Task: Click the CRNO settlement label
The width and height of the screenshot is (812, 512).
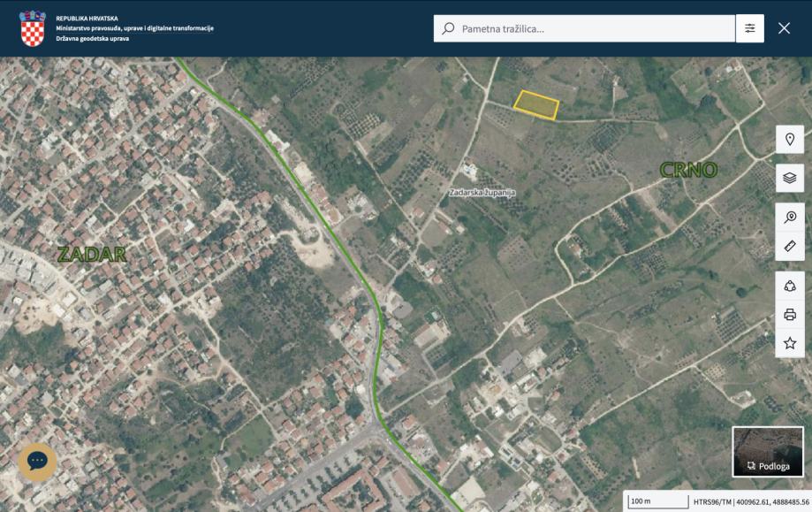Action: pyautogui.click(x=688, y=170)
